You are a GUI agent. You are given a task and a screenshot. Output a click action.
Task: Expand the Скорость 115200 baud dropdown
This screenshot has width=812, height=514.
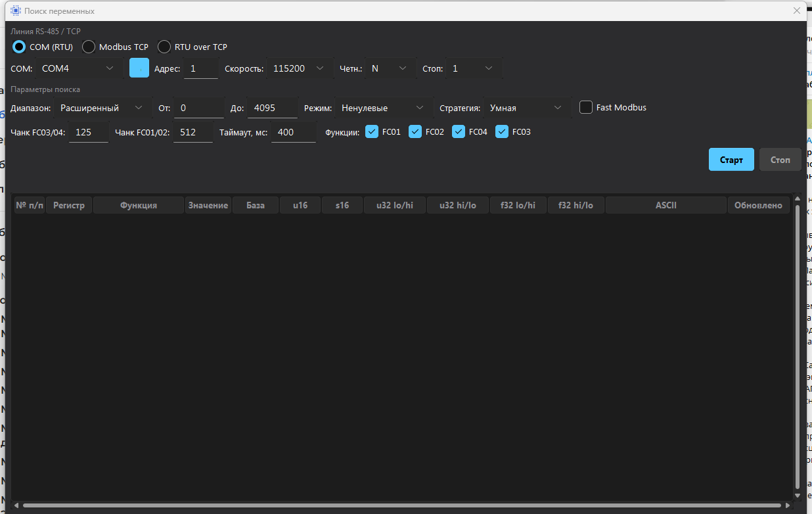pyautogui.click(x=299, y=68)
